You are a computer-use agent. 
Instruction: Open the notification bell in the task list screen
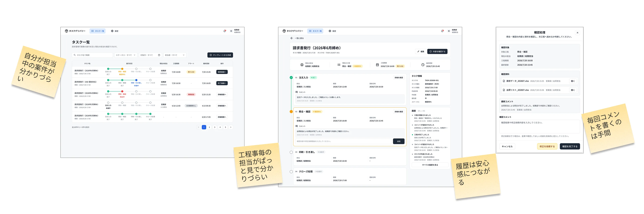(225, 31)
